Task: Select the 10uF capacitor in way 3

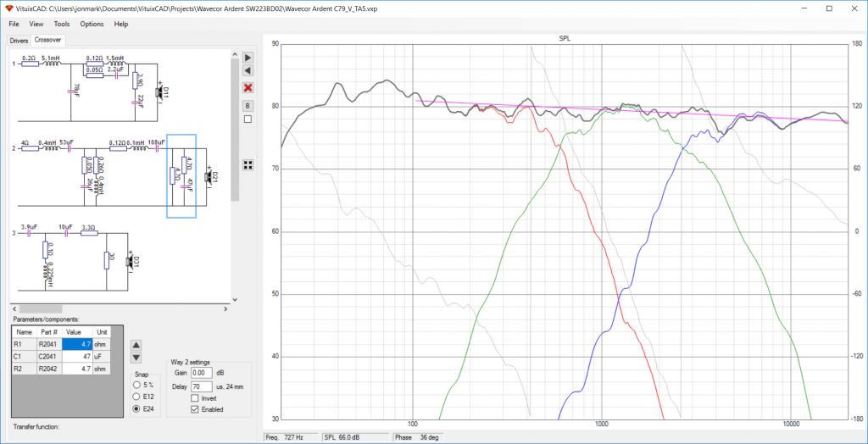Action: pos(65,233)
